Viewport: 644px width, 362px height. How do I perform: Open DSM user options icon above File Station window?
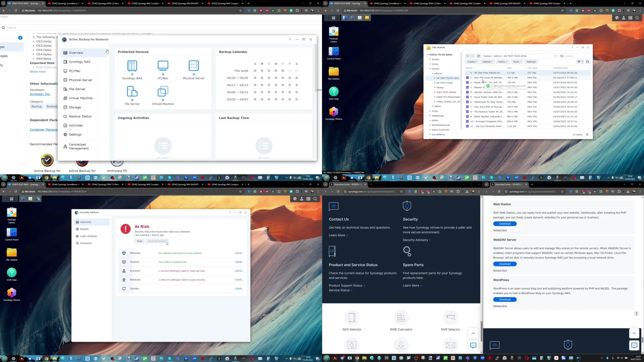[x=624, y=18]
